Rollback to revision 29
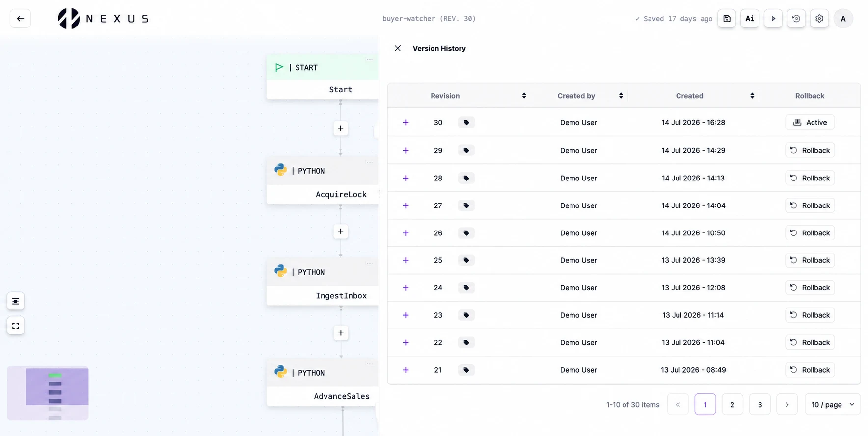 [x=810, y=150]
